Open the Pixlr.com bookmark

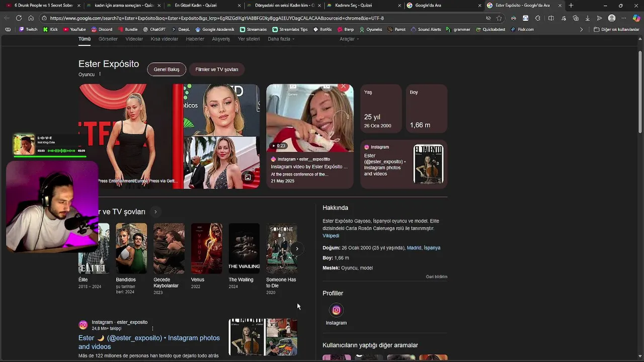(x=522, y=30)
